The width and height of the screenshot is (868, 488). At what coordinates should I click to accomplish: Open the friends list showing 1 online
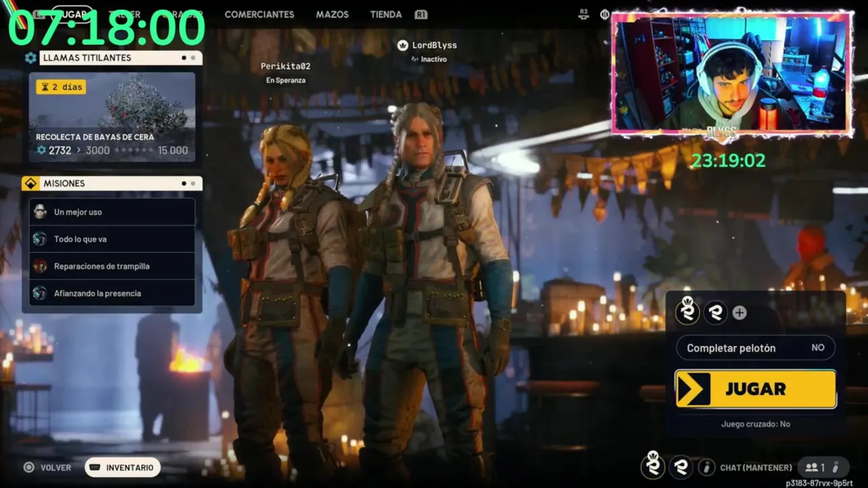(823, 467)
